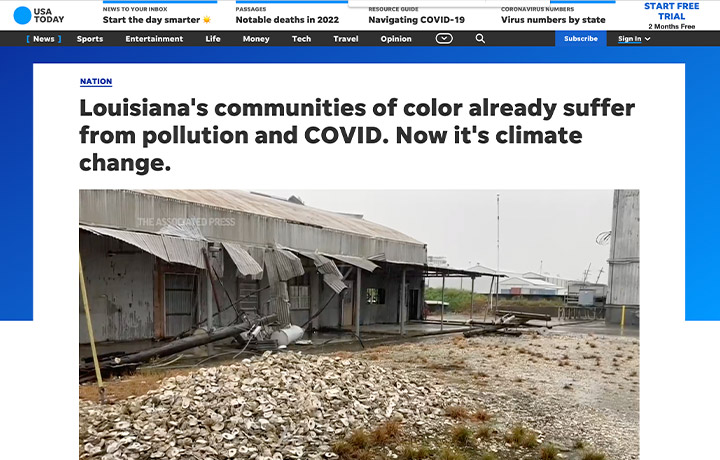This screenshot has height=460, width=720.
Task: Open Start the day smarter promo
Action: (x=157, y=20)
